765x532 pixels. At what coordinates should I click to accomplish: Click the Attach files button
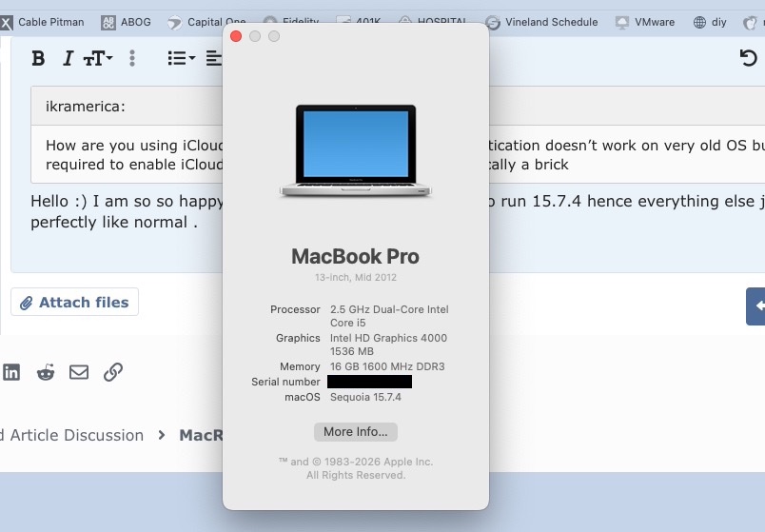coord(74,302)
